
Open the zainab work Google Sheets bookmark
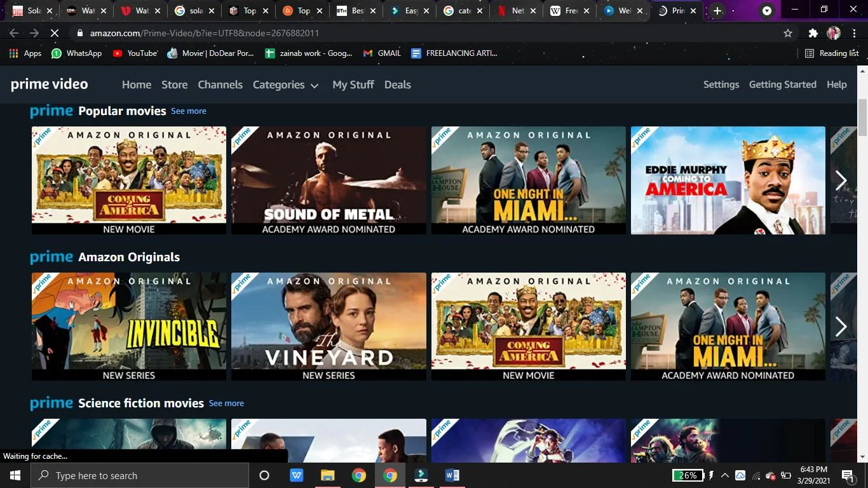[308, 53]
